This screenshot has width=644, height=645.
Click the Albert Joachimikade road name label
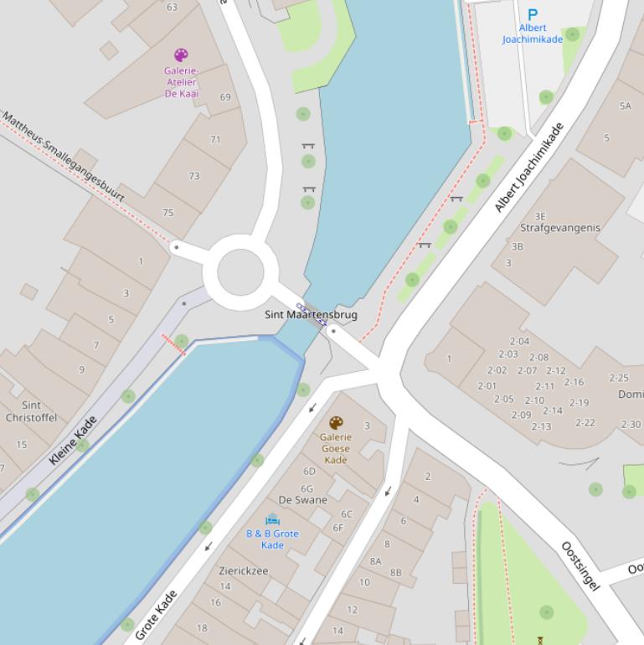[x=529, y=167]
